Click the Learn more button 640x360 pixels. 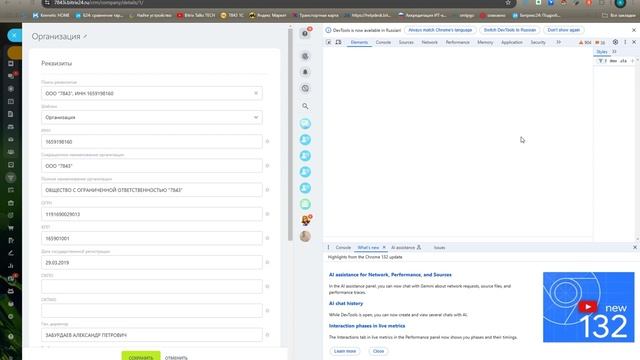(345, 351)
